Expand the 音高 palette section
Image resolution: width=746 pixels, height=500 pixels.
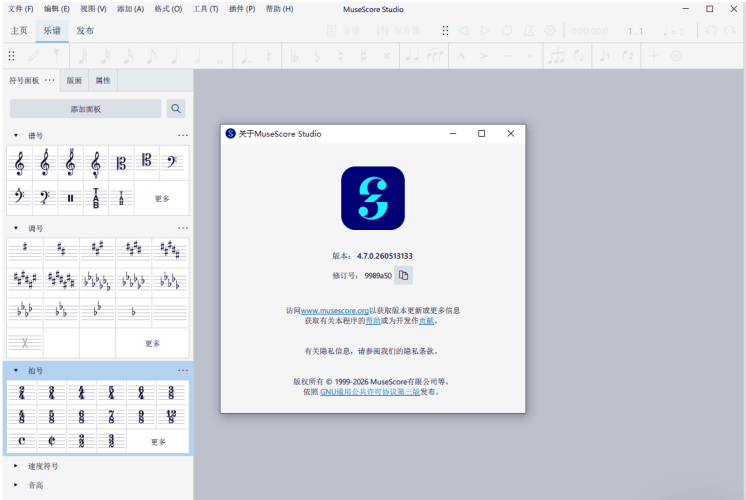tap(16, 485)
